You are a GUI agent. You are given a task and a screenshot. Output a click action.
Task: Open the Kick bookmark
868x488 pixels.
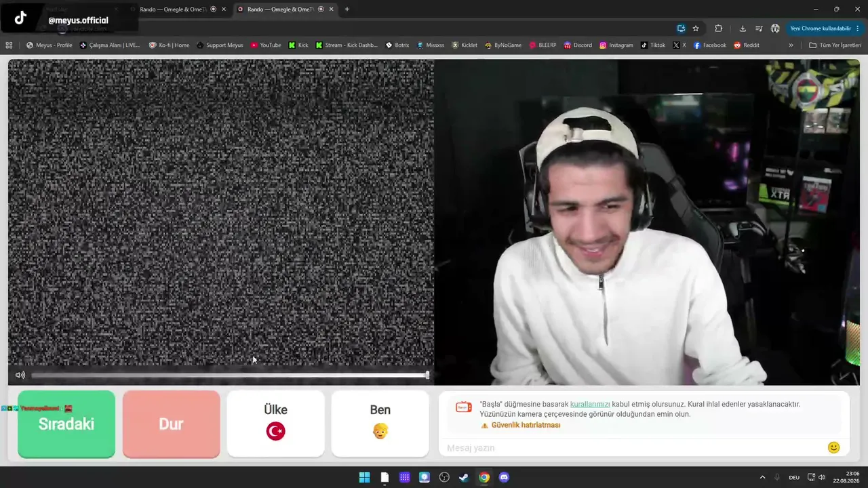pos(298,45)
